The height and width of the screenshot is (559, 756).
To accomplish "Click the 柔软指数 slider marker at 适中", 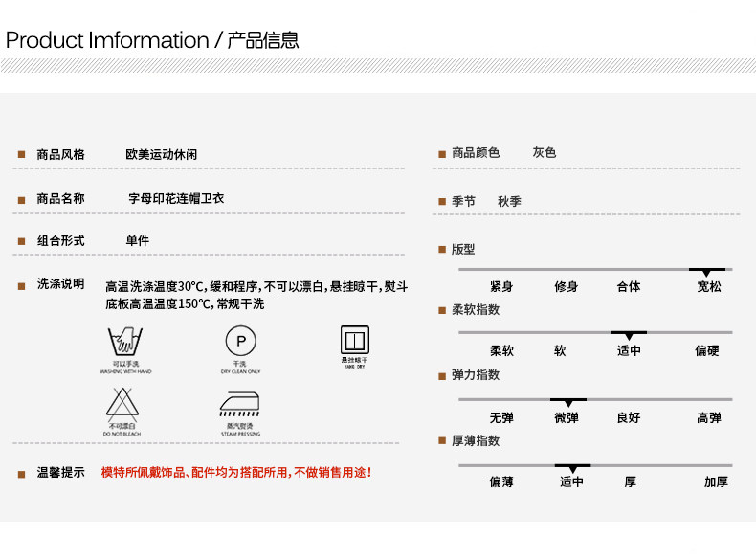I will coord(629,335).
